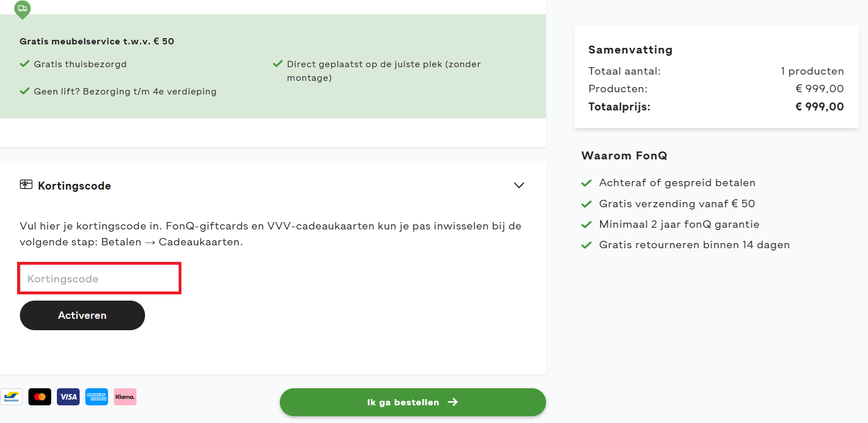Image resolution: width=868 pixels, height=423 pixels.
Task: Click the Minimaal 2 jaar fonQ garantie text
Action: click(x=679, y=224)
